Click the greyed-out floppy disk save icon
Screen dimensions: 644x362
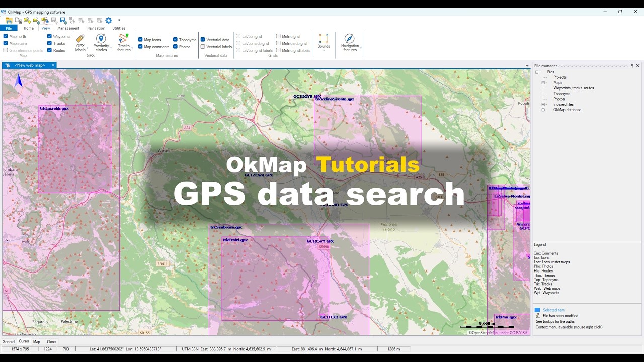click(x=54, y=21)
